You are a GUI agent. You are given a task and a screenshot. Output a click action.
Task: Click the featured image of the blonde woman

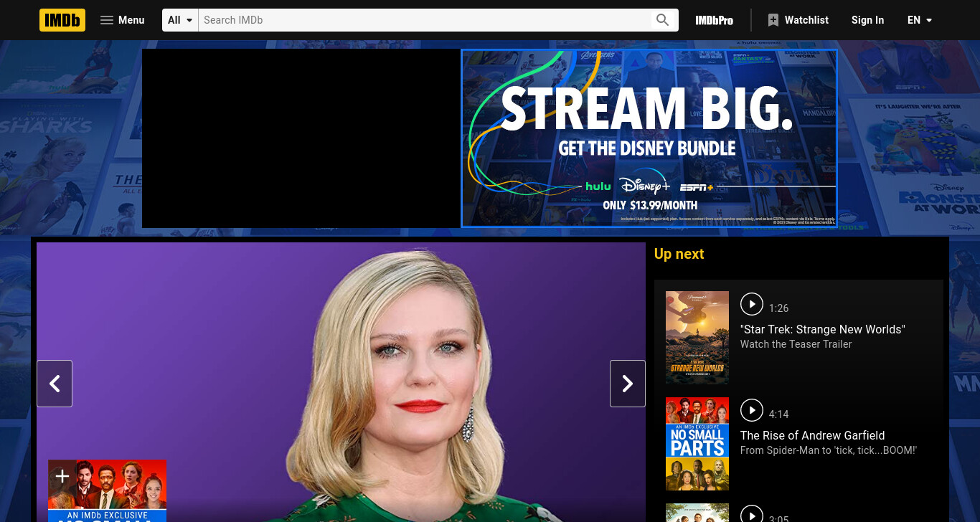pyautogui.click(x=341, y=382)
